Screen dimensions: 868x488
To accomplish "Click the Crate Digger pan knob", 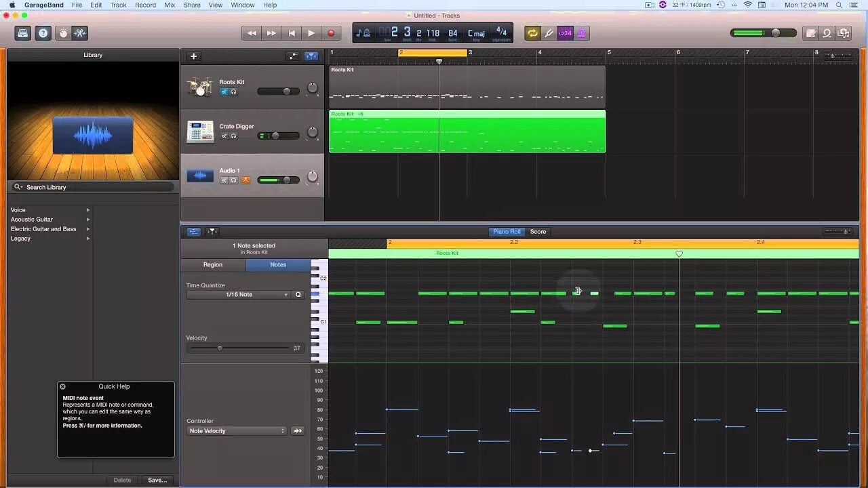I will [313, 132].
